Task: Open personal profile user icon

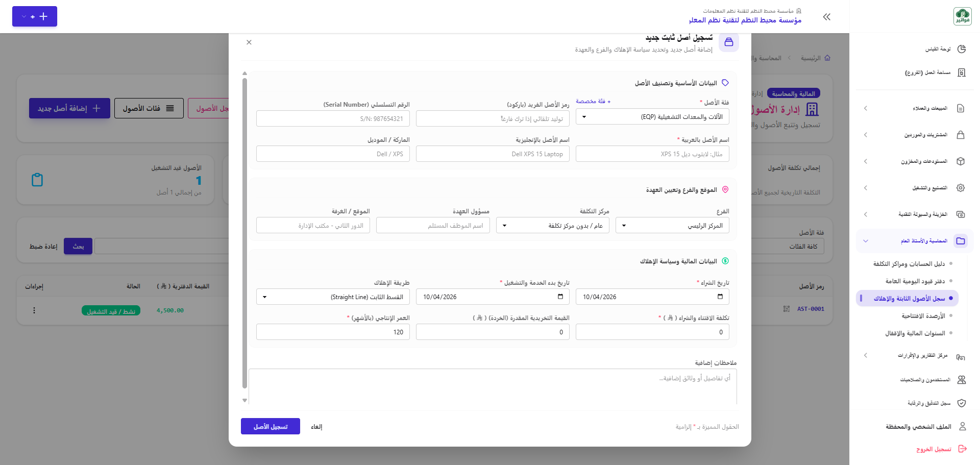Action: pos(963,426)
